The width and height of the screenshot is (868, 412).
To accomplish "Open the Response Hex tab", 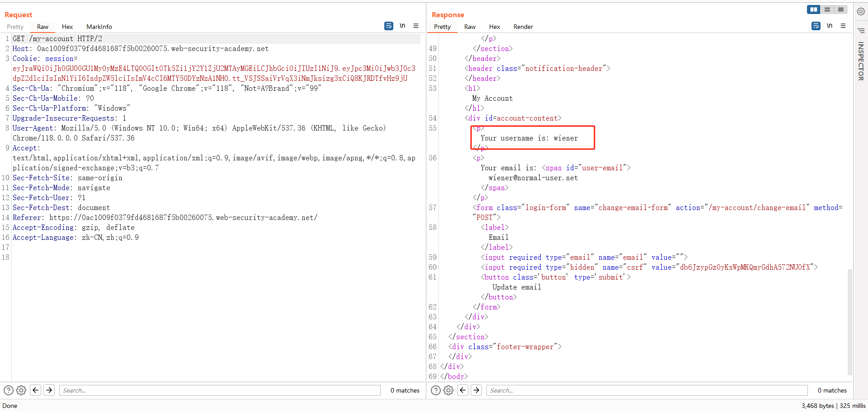I will click(495, 27).
